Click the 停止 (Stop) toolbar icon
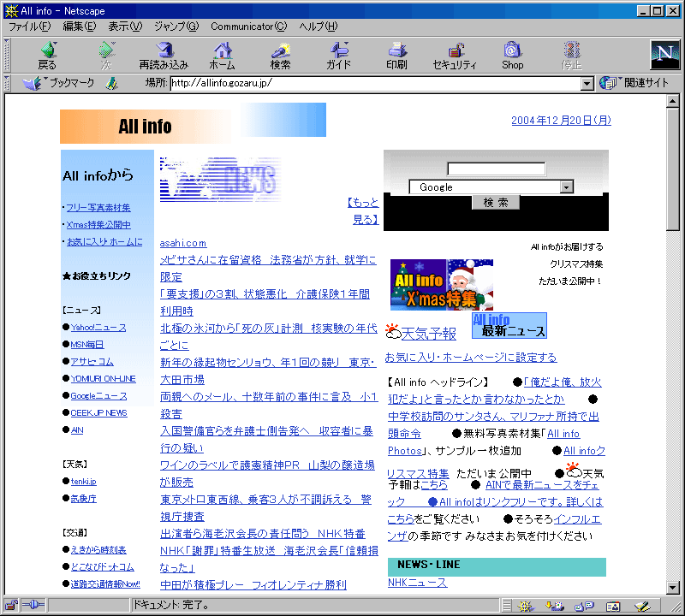This screenshot has width=685, height=616. click(x=571, y=56)
